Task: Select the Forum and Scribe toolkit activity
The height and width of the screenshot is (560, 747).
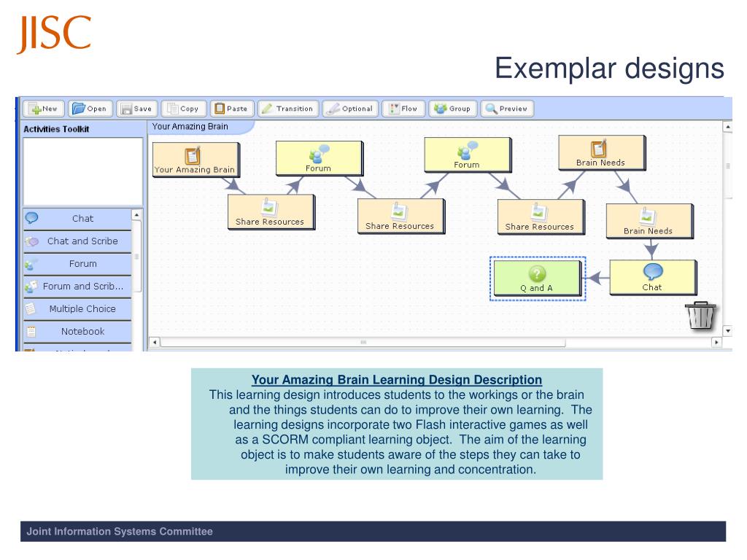Action: point(77,286)
